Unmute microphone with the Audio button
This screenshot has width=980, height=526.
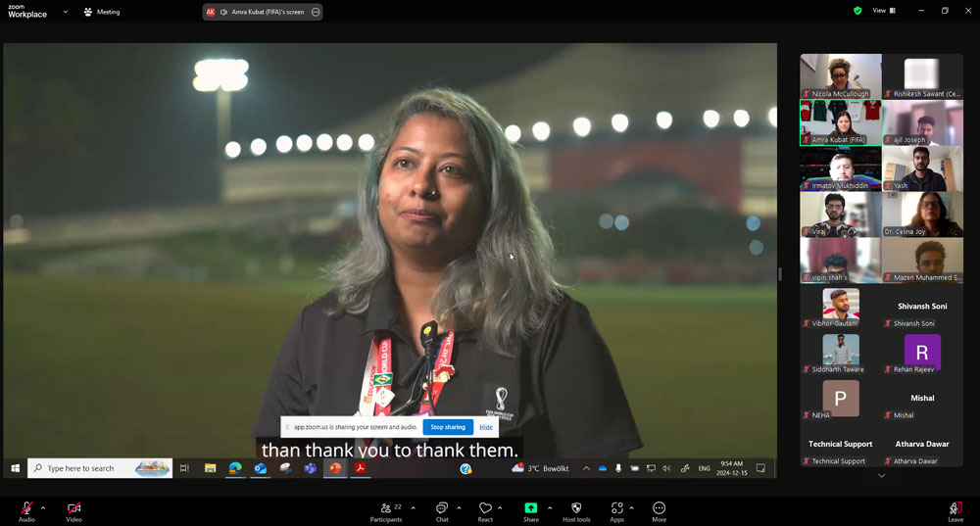tap(26, 508)
